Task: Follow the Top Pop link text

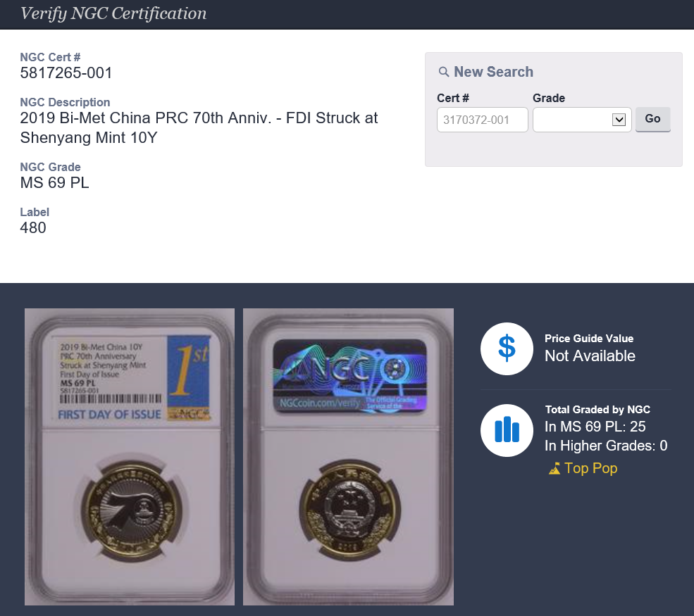Action: [590, 468]
